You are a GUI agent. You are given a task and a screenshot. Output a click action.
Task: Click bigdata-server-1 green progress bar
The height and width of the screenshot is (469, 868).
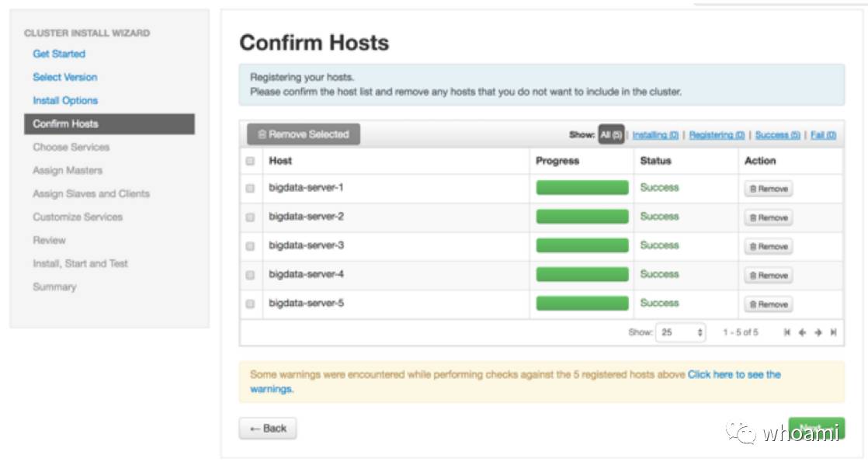click(582, 188)
